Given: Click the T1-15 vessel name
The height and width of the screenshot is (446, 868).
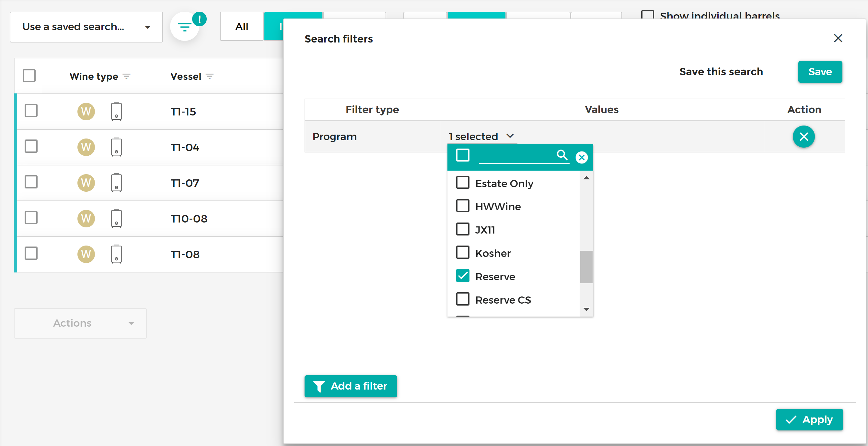Looking at the screenshot, I should (183, 112).
